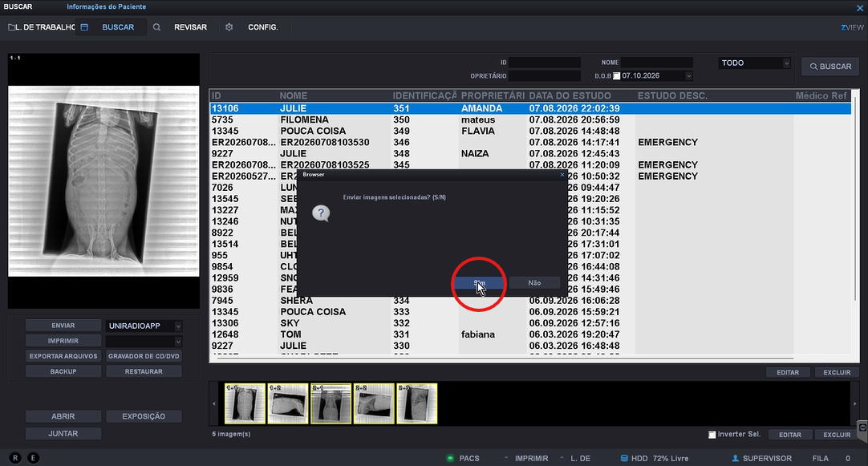Sort by DATA DO ESTUDO column header

pos(570,95)
